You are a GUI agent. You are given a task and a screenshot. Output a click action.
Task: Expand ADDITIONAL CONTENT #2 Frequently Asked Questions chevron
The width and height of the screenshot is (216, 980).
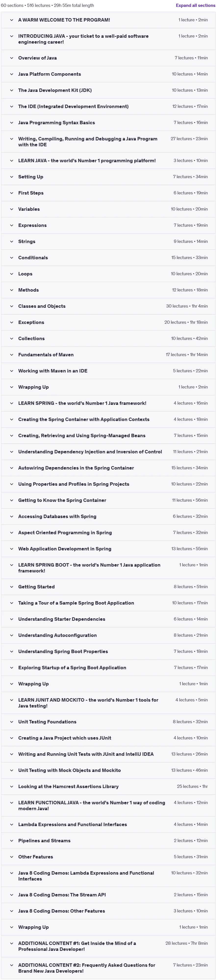(12, 965)
